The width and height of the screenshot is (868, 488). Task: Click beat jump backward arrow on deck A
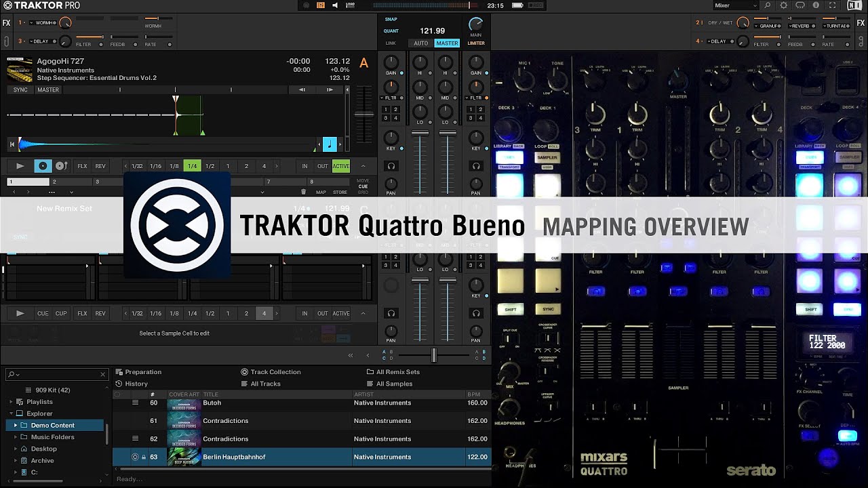tap(302, 89)
